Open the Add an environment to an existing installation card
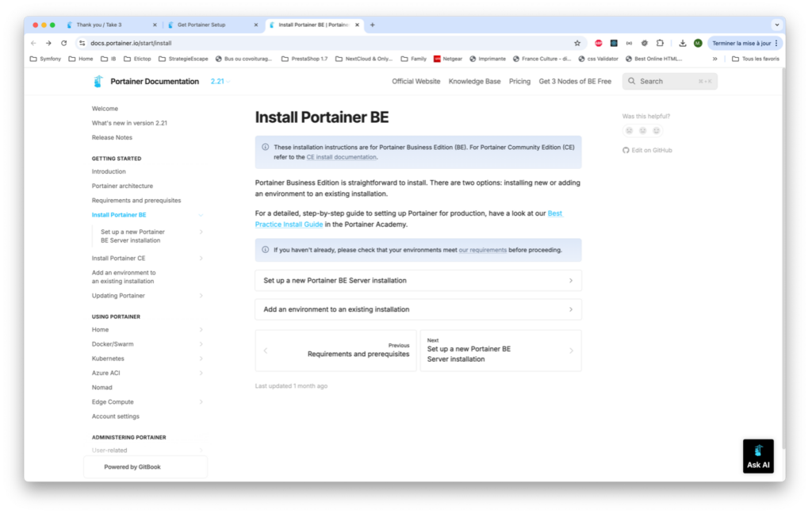The image size is (812, 514). (x=418, y=309)
